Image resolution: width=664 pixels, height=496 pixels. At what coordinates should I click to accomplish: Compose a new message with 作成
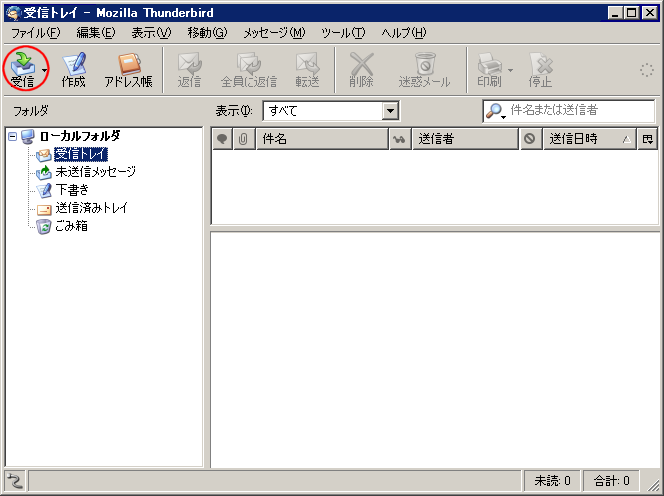pos(74,70)
